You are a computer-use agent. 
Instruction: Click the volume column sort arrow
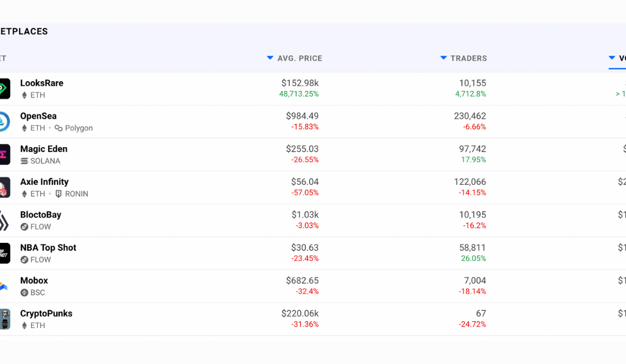[x=612, y=58]
